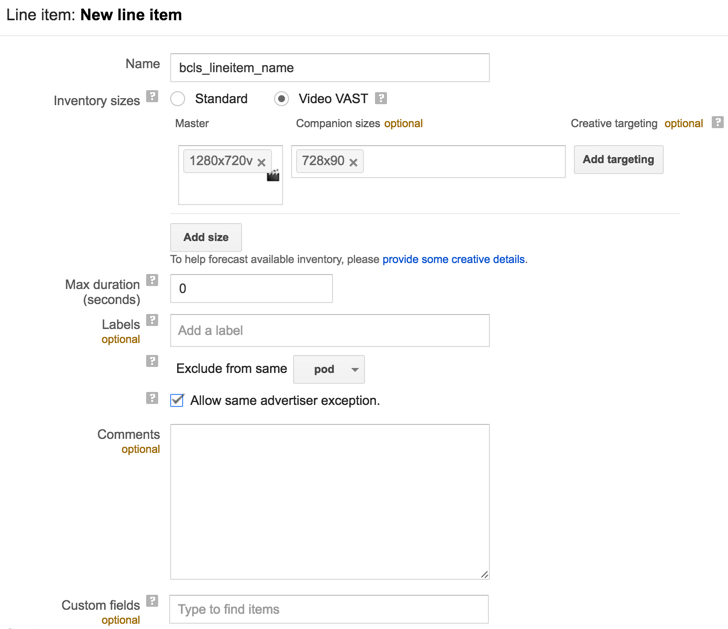Remove the 1280x720v master size
The height and width of the screenshot is (629, 728).
[x=262, y=162]
